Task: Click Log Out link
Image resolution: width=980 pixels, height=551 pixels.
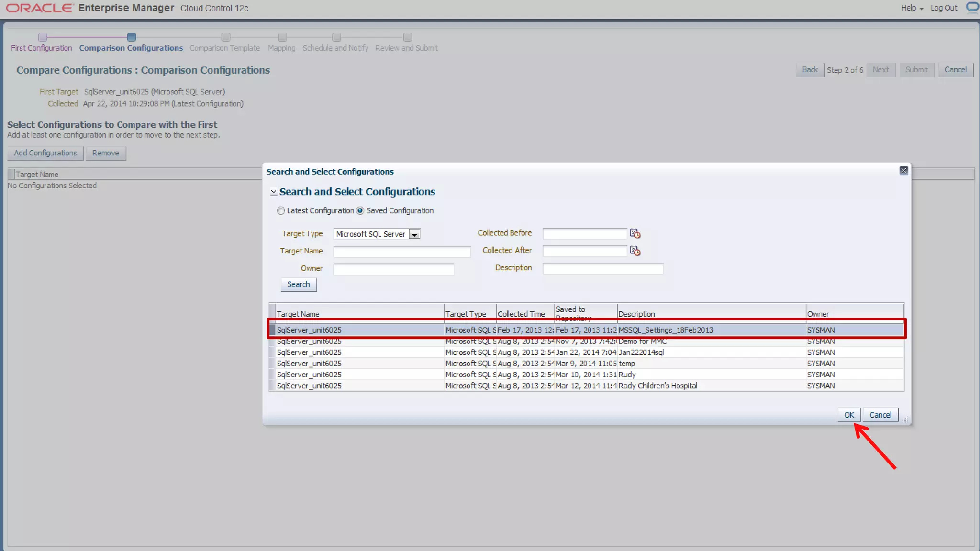Action: tap(944, 8)
